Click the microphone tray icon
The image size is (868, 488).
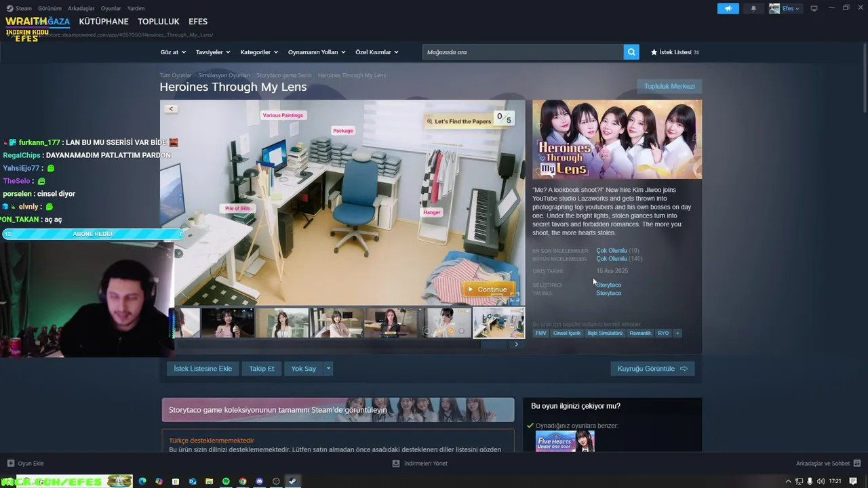coord(810,481)
